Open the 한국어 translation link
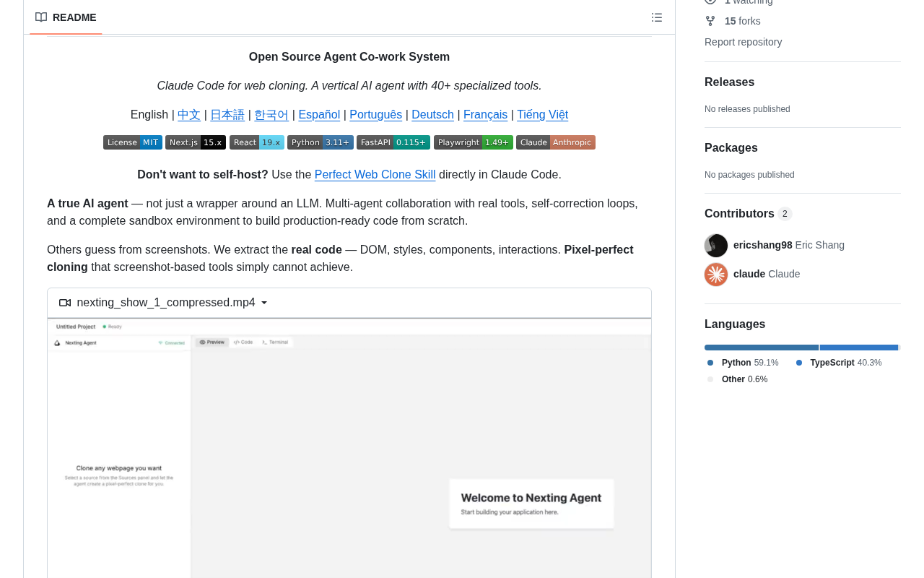The height and width of the screenshot is (578, 924). coord(271,115)
